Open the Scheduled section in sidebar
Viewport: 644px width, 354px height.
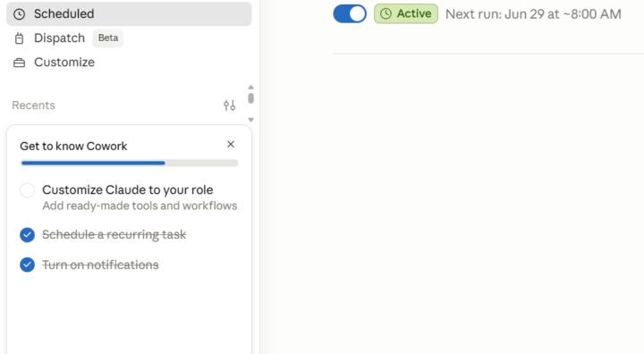click(129, 14)
